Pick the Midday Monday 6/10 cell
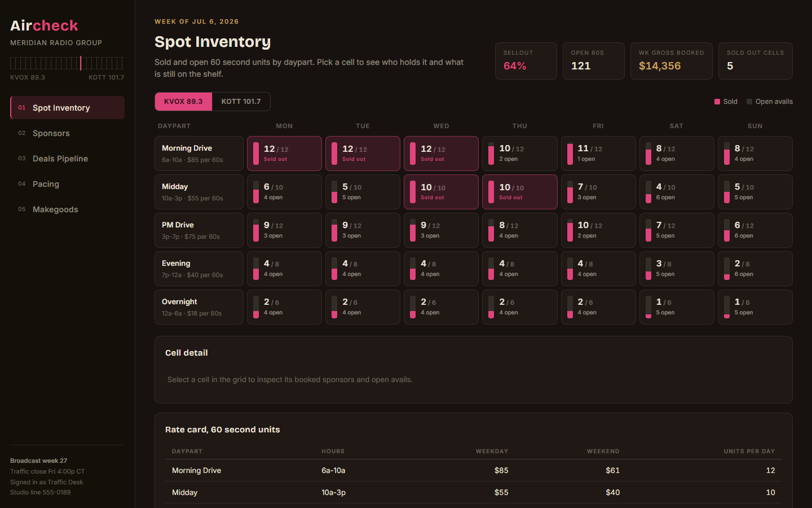 (x=284, y=192)
